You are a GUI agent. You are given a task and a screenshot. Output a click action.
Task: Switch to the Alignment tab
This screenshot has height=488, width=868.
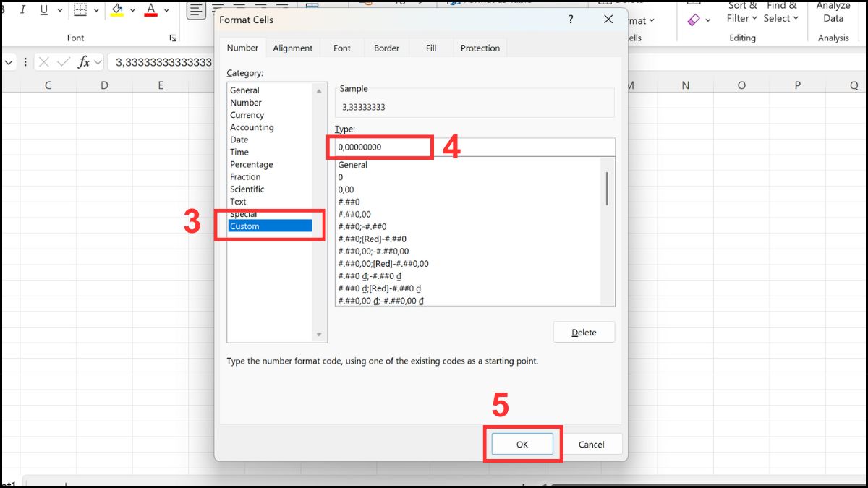293,48
